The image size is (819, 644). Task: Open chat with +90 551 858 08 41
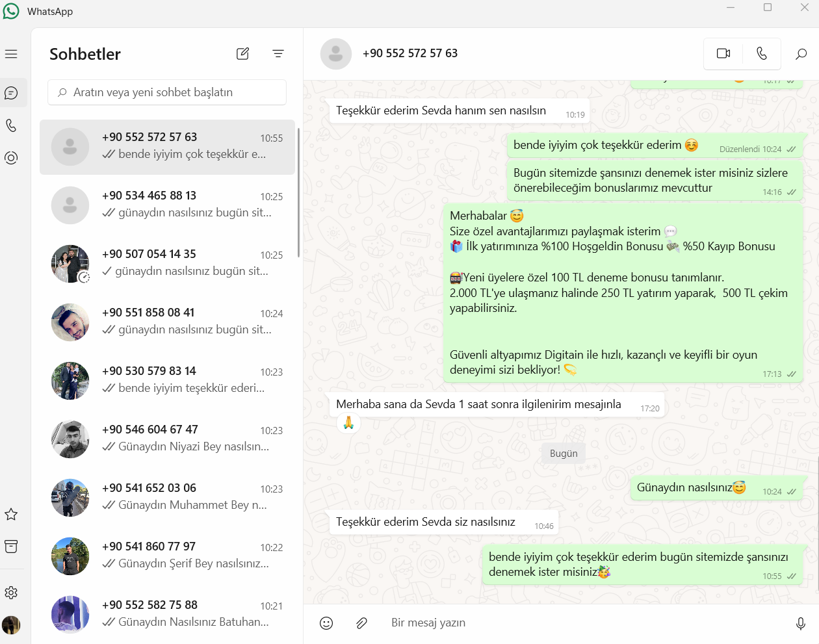coord(167,322)
